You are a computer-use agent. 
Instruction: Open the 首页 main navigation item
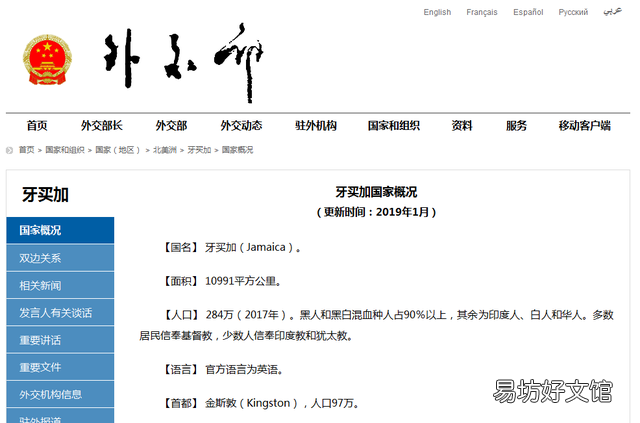[37, 126]
